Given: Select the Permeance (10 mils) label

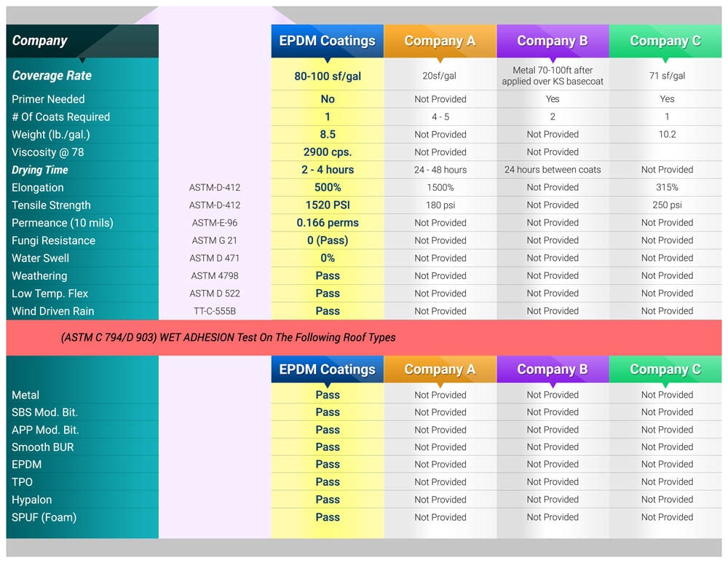Looking at the screenshot, I should 62,223.
